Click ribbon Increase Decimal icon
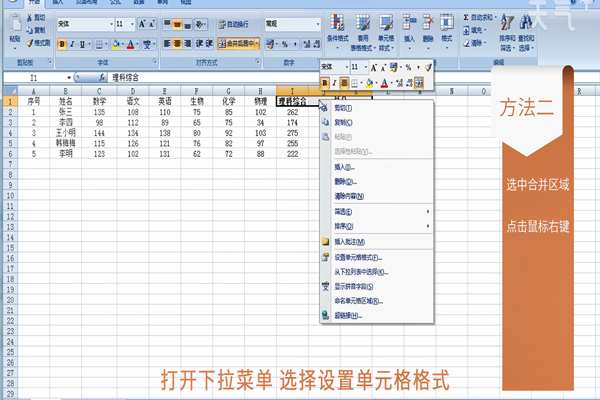600x400 pixels. (307, 44)
